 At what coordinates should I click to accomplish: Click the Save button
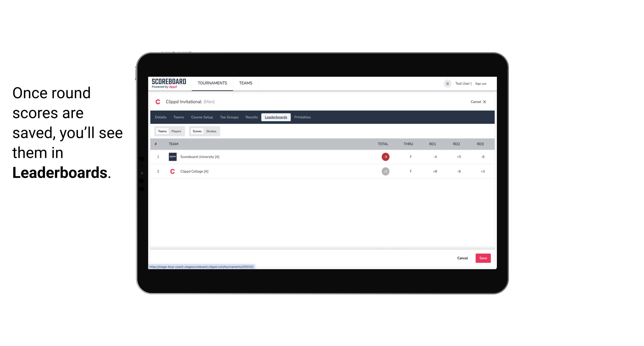483,258
